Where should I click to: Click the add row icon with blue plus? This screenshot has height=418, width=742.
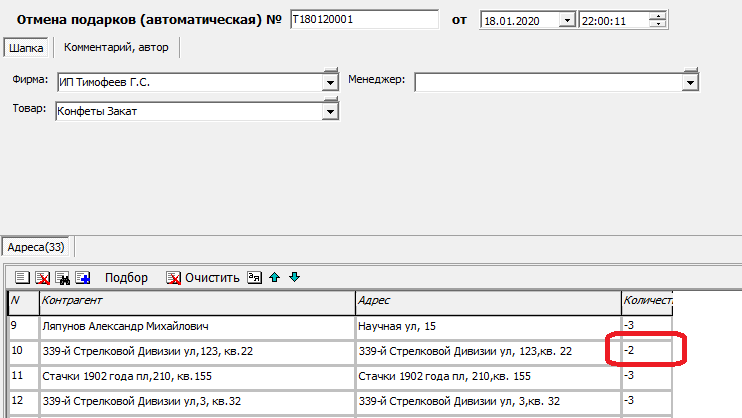point(83,278)
